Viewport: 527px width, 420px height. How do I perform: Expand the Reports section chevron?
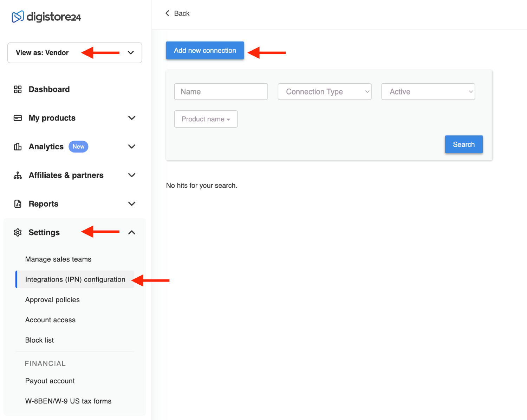coord(132,204)
